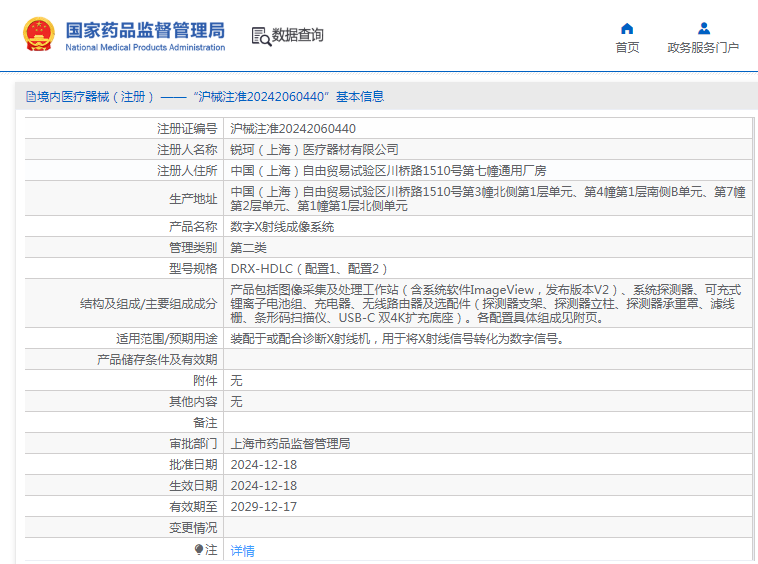Click the 注册人名称 label cell

[x=187, y=150]
